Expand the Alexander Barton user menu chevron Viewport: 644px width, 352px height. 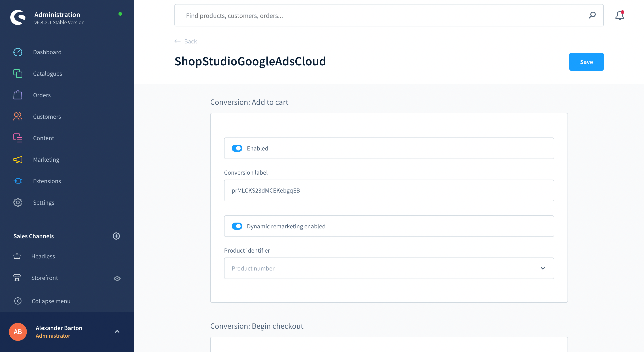click(x=117, y=332)
